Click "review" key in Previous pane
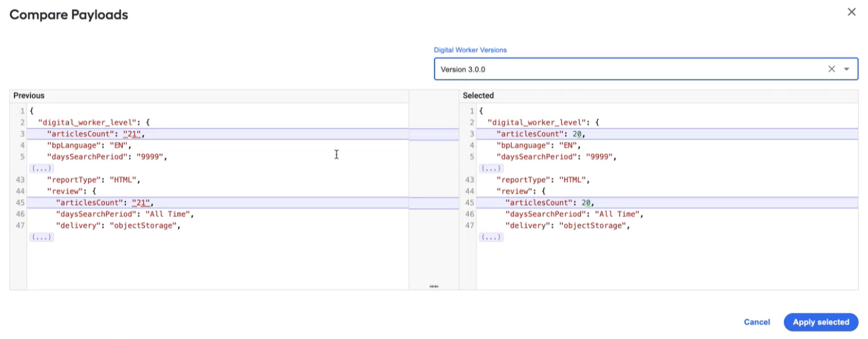Screen dimensions: 868x339 click(65, 191)
